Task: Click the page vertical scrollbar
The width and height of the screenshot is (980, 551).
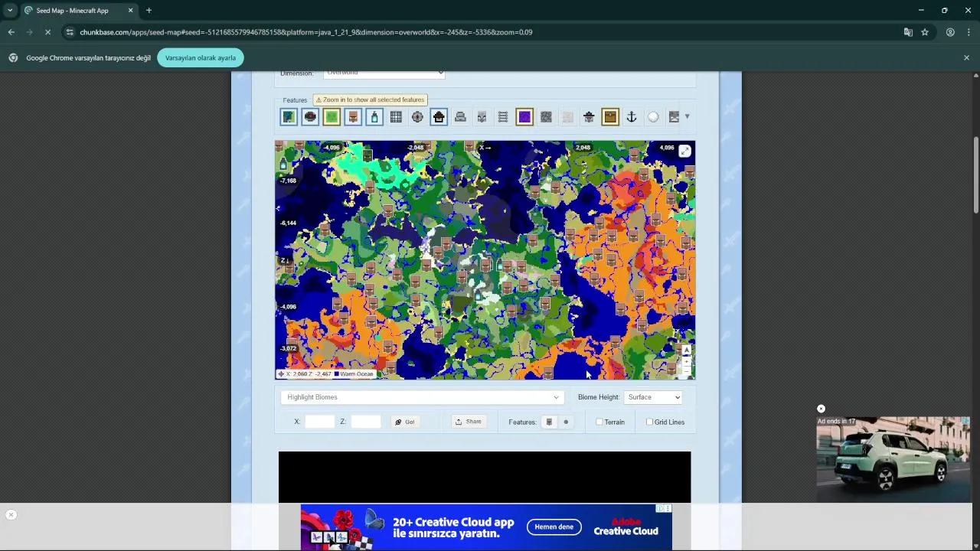Action: pos(975,176)
